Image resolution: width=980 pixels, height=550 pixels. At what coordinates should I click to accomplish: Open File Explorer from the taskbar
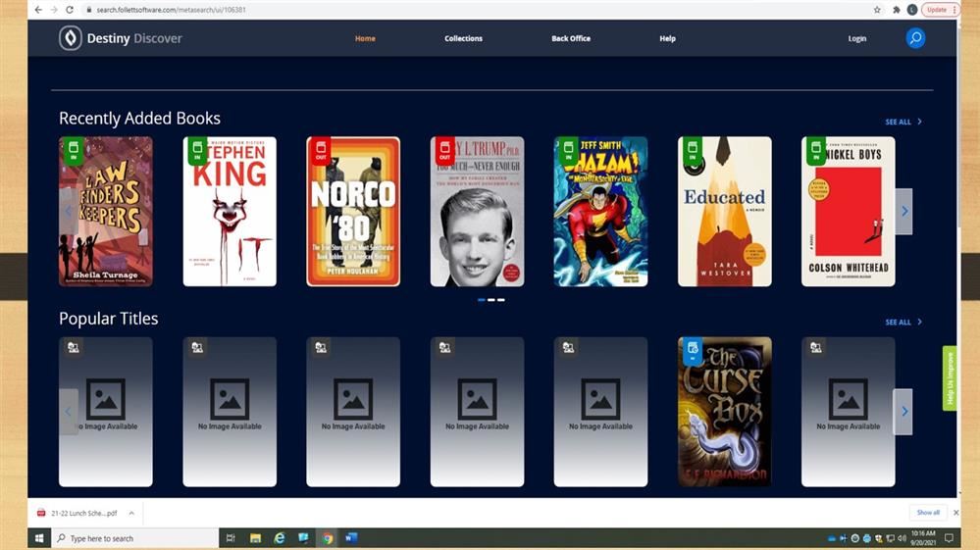click(255, 538)
